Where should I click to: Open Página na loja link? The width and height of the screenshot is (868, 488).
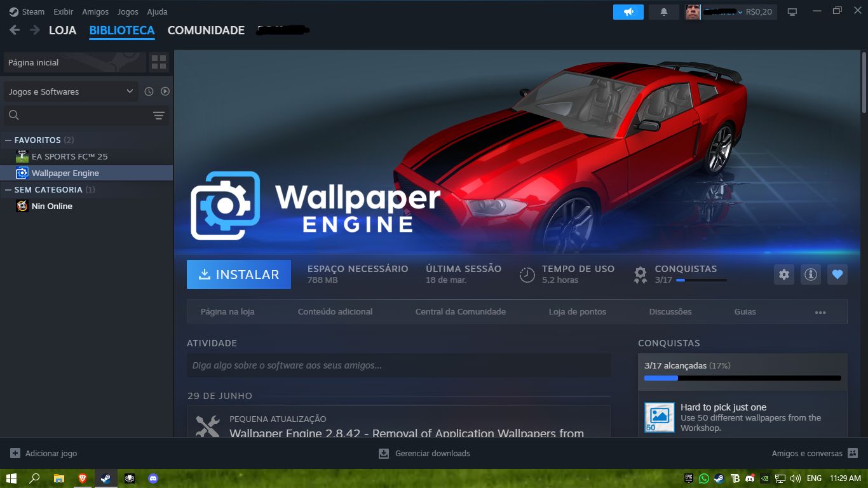(227, 312)
